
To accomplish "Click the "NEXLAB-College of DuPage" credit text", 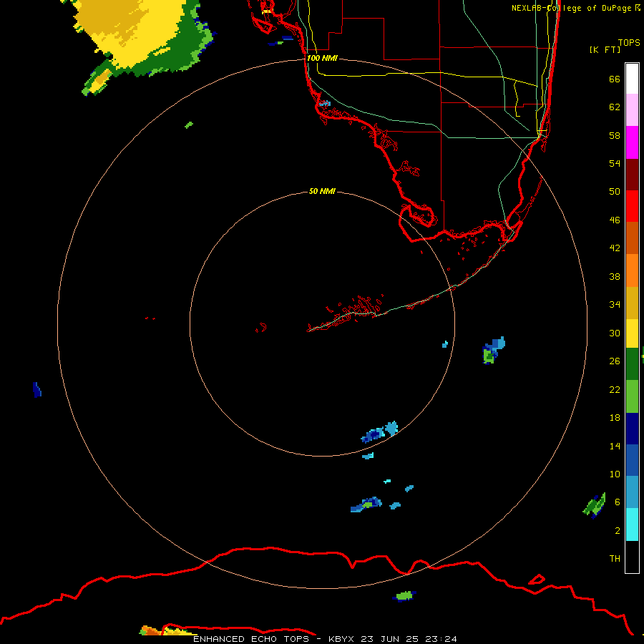I will tap(571, 8).
